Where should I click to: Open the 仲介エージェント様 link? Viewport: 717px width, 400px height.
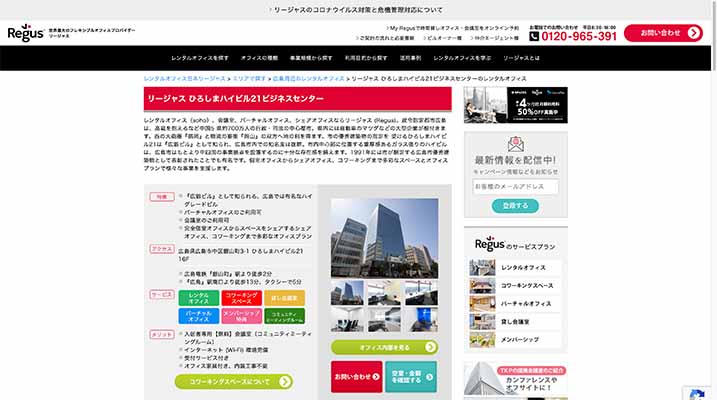pos(494,38)
